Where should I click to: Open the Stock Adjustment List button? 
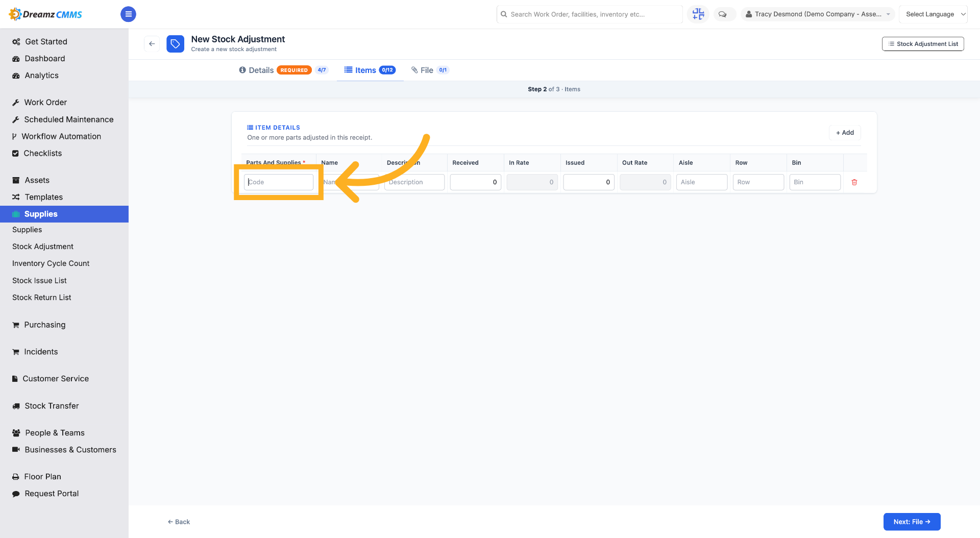tap(923, 44)
